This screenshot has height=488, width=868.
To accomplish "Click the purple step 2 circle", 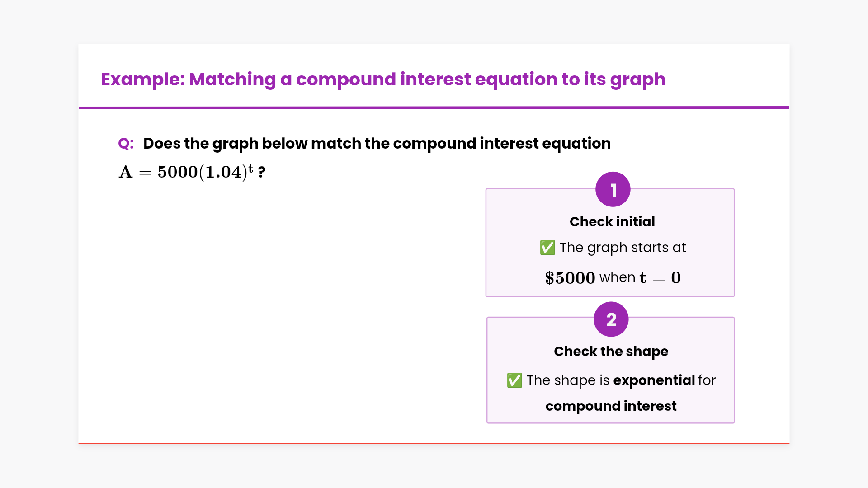I will [611, 319].
